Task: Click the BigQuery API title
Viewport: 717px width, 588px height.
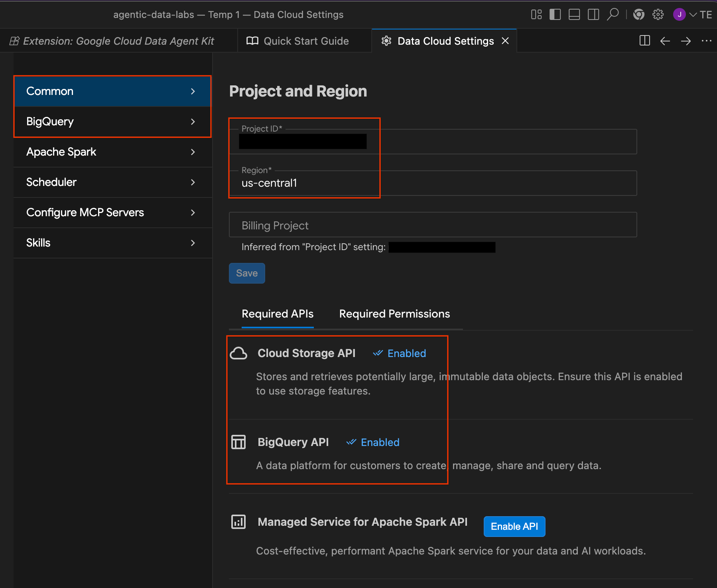Action: pyautogui.click(x=293, y=442)
